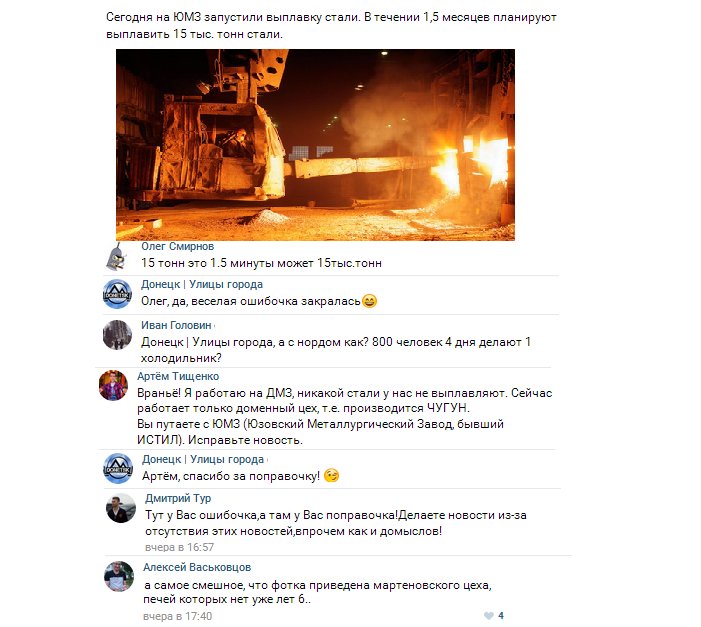Viewport: 701px width, 627px height.
Task: Open Артём Тищенко's profile avatar
Action: (x=113, y=385)
